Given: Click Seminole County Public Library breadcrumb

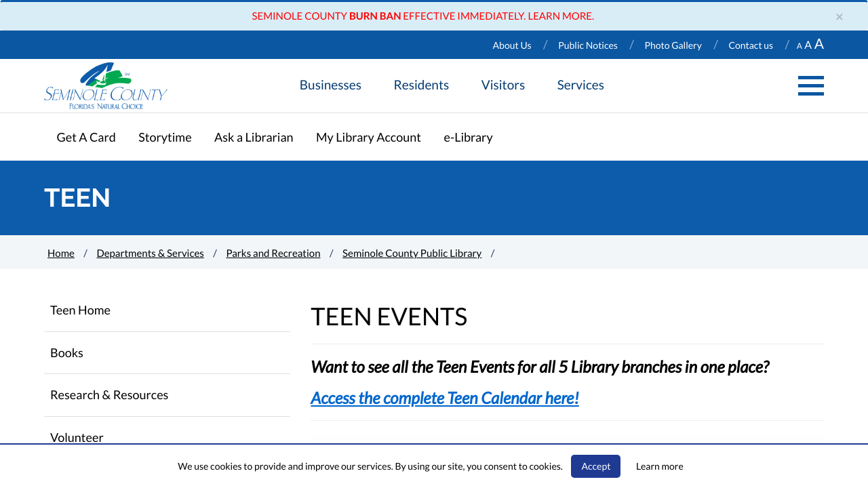Looking at the screenshot, I should [x=412, y=253].
